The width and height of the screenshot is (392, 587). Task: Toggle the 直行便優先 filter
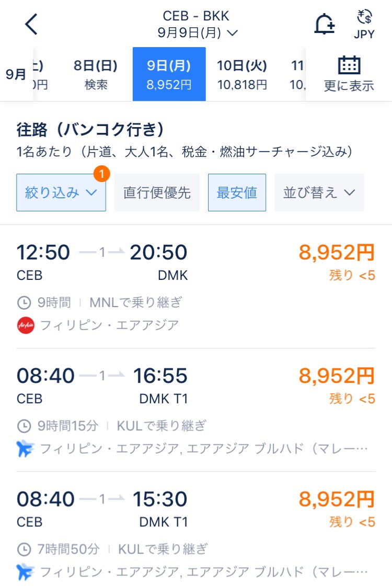pyautogui.click(x=157, y=193)
